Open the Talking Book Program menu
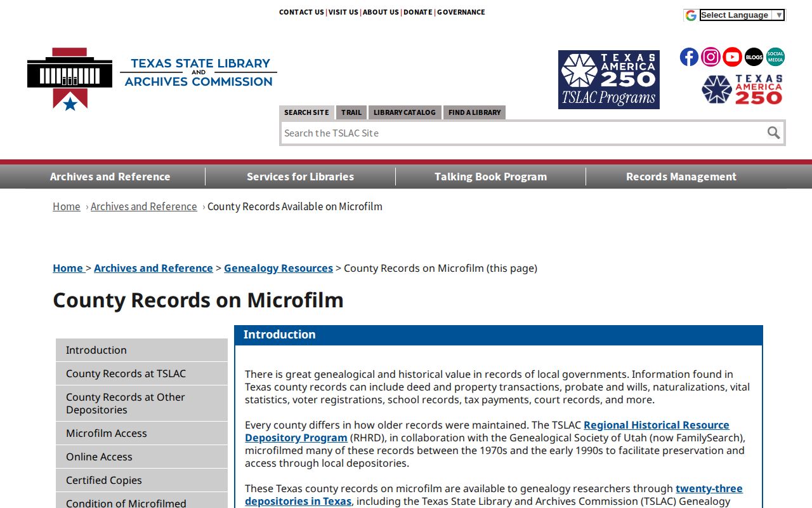 [x=491, y=177]
